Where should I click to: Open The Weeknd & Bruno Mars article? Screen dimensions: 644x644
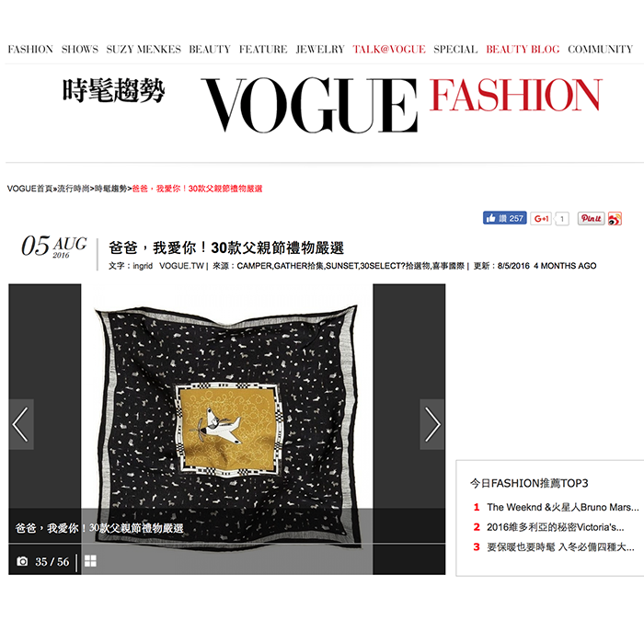[x=563, y=507]
